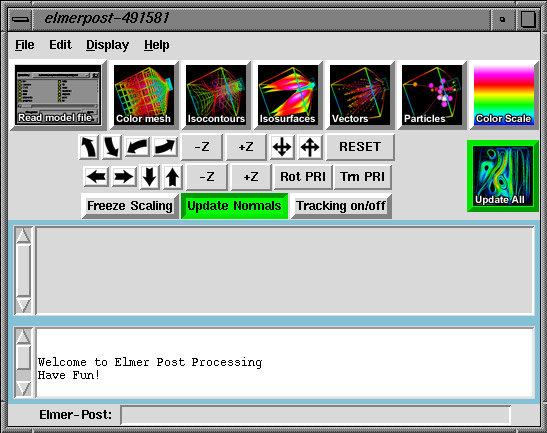Toggle Rot PRI button
Viewport: 547px width, 433px height.
coord(303,177)
